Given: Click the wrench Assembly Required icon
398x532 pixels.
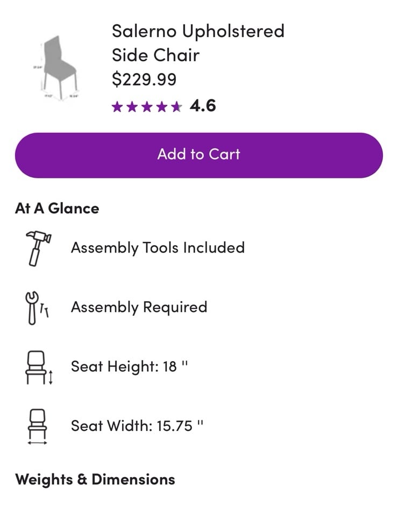Looking at the screenshot, I should (37, 308).
